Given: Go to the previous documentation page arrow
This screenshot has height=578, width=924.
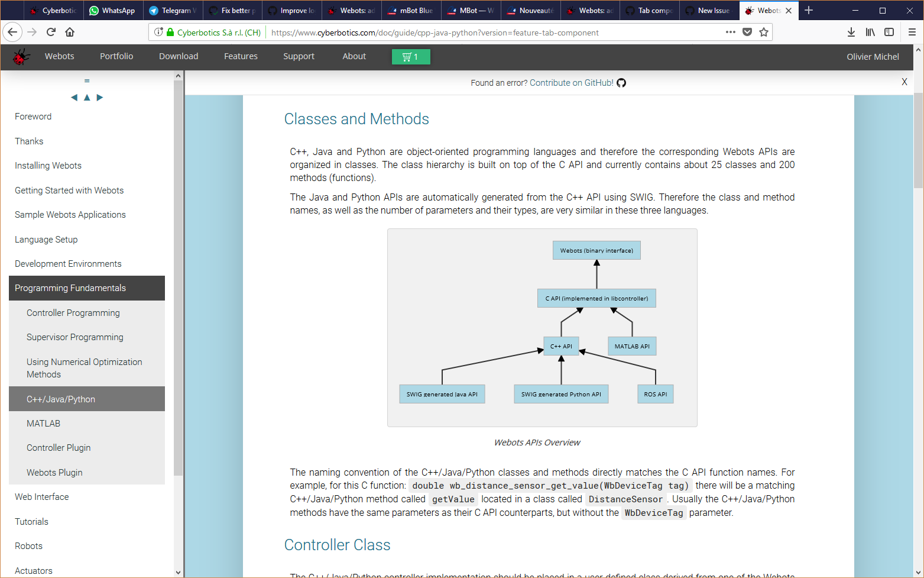Looking at the screenshot, I should (74, 97).
